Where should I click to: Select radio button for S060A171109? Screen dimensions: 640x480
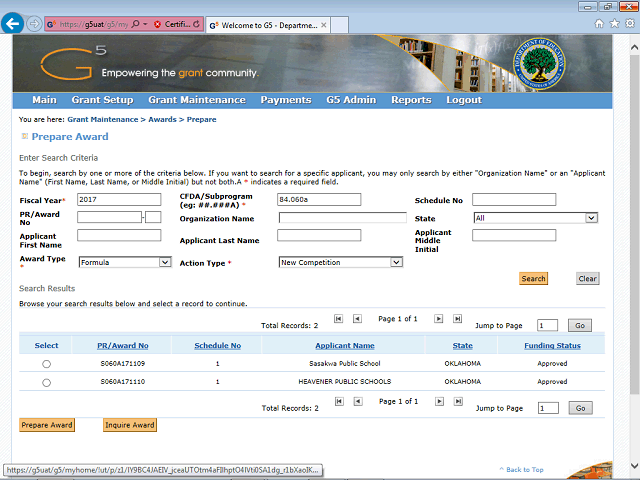[x=47, y=364]
